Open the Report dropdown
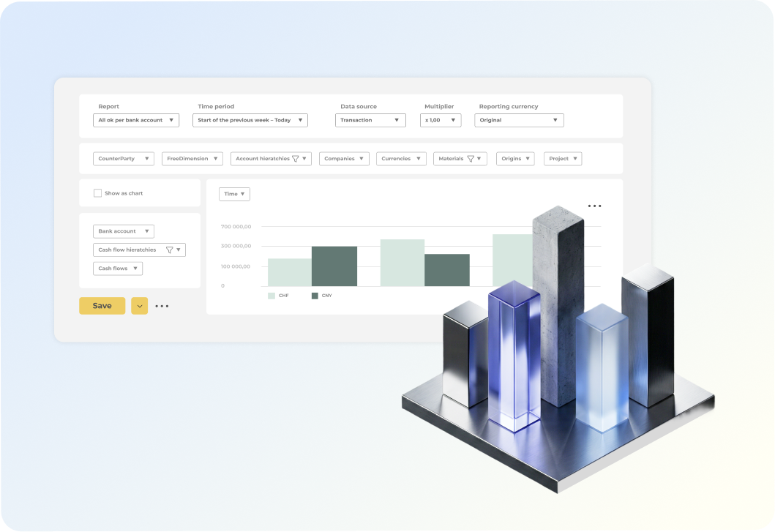The height and width of the screenshot is (532, 775). (x=136, y=120)
